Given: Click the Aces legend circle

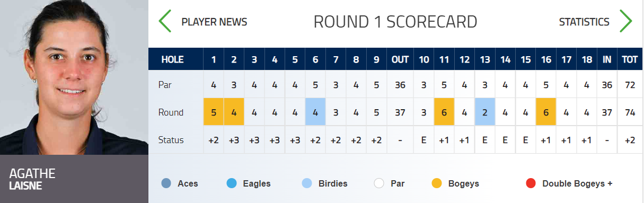Looking at the screenshot, I should 166,184.
